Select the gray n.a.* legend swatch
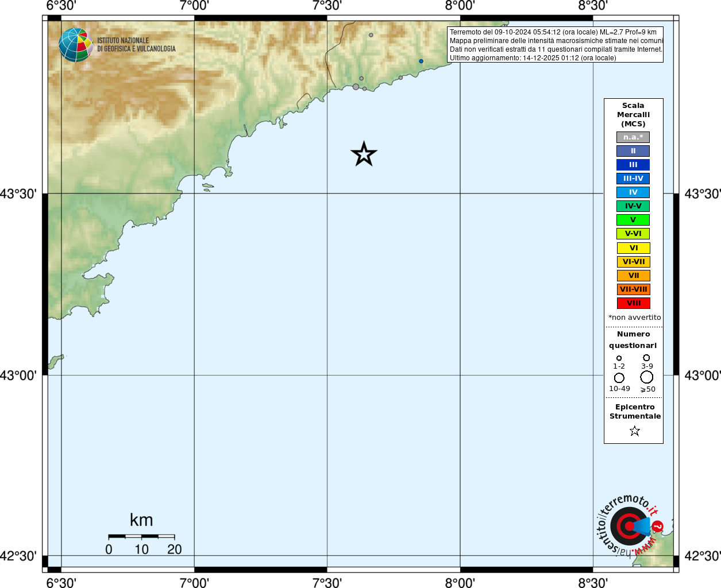Screen dimensions: 721x588 tap(633, 137)
